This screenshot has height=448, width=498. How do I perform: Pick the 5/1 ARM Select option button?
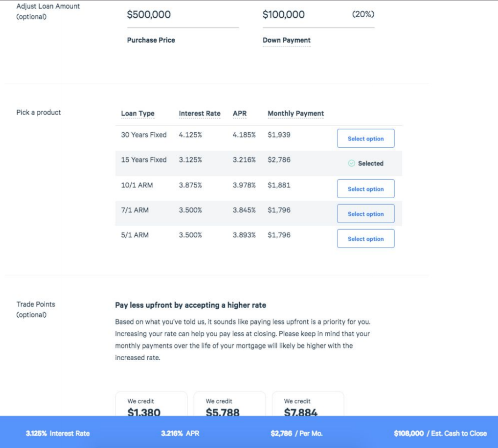tap(366, 239)
